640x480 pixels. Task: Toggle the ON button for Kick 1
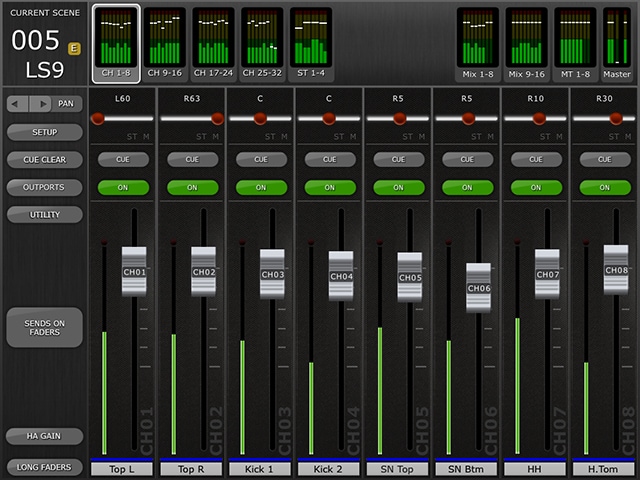click(261, 187)
